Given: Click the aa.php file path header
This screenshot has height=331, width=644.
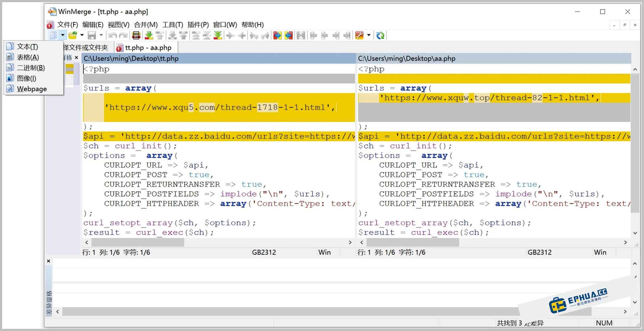Looking at the screenshot, I should click(x=494, y=58).
